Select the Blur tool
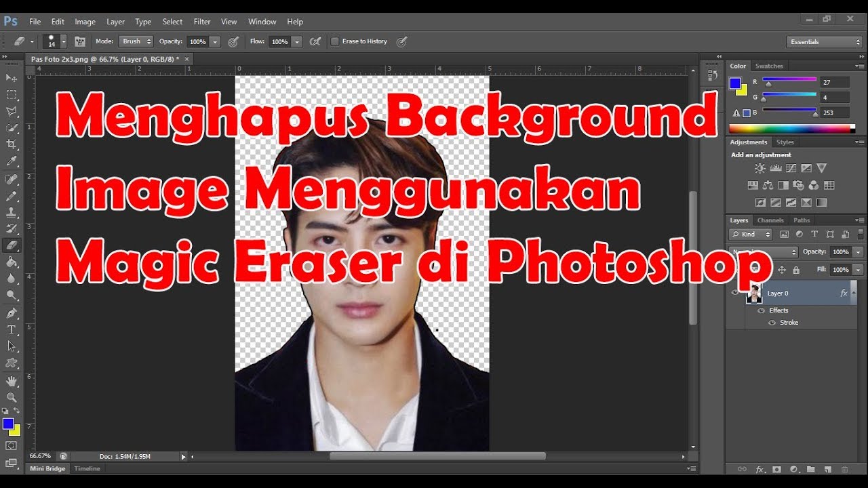This screenshot has height=488, width=868. [12, 279]
